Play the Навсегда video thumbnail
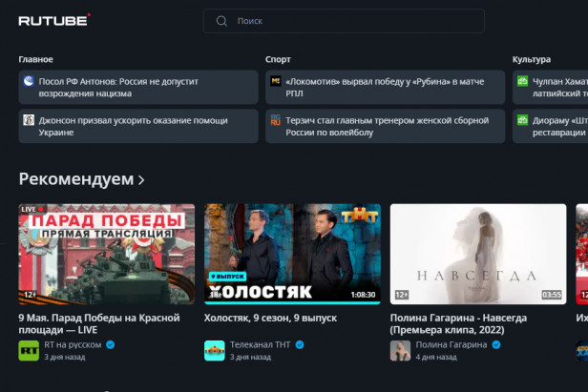The width and height of the screenshot is (588, 392). tap(478, 253)
